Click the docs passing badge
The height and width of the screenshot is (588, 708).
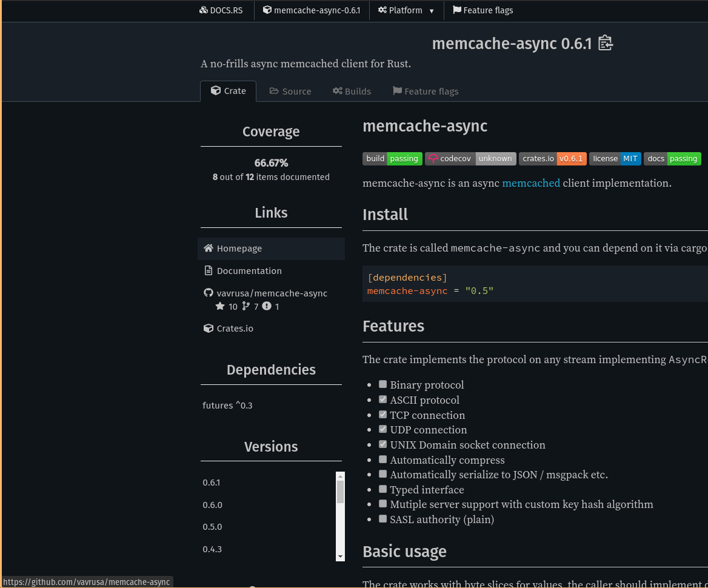[x=672, y=158]
